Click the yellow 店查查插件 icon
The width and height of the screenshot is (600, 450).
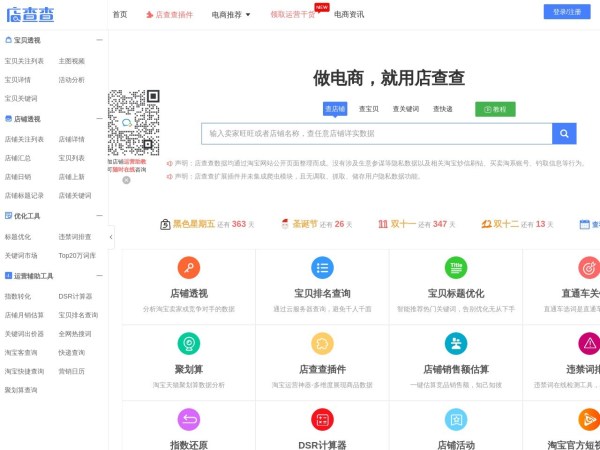tap(322, 343)
